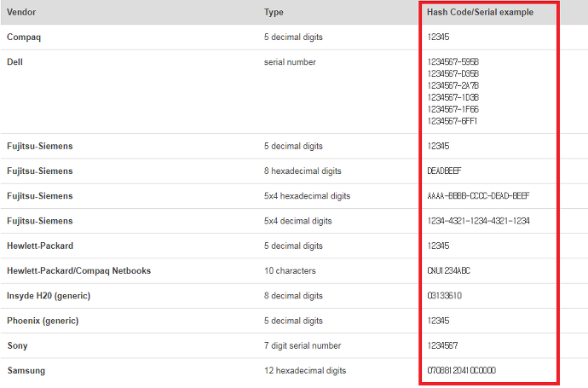The image size is (588, 388).
Task: Click "12 hexadecimal digits" type cell
Action: (305, 371)
